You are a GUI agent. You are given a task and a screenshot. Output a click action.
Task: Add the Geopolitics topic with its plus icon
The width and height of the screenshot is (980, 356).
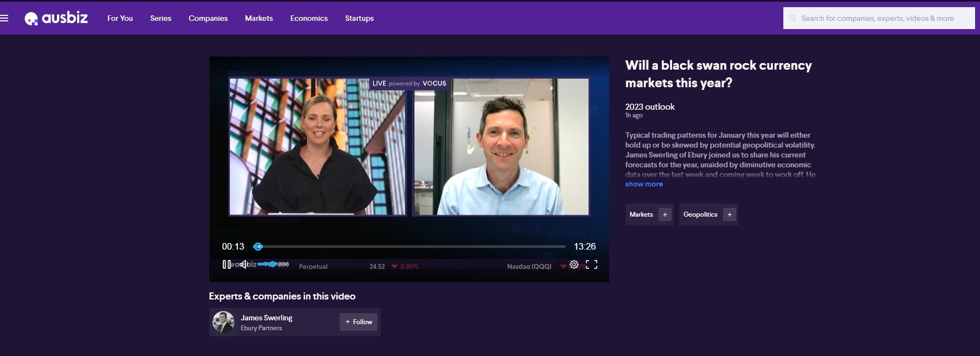tap(730, 214)
